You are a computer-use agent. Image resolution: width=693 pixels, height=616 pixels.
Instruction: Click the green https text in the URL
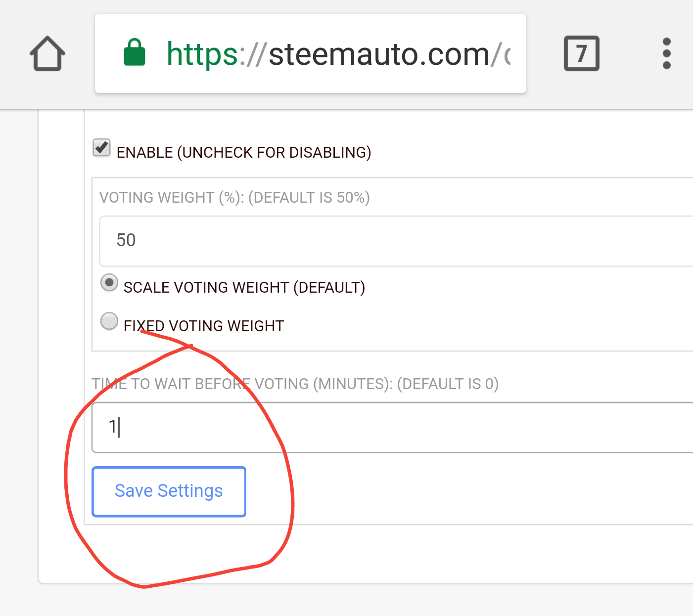202,54
